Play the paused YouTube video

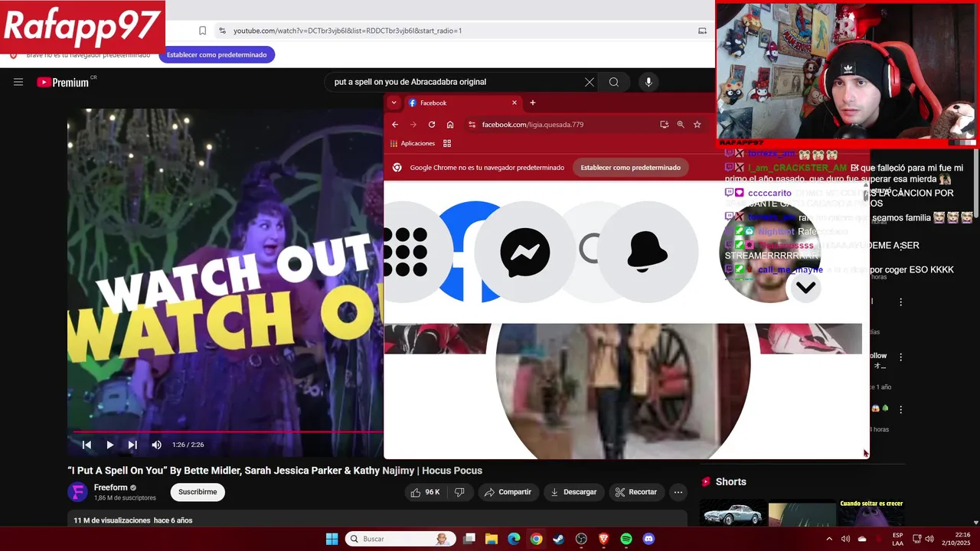tap(109, 445)
